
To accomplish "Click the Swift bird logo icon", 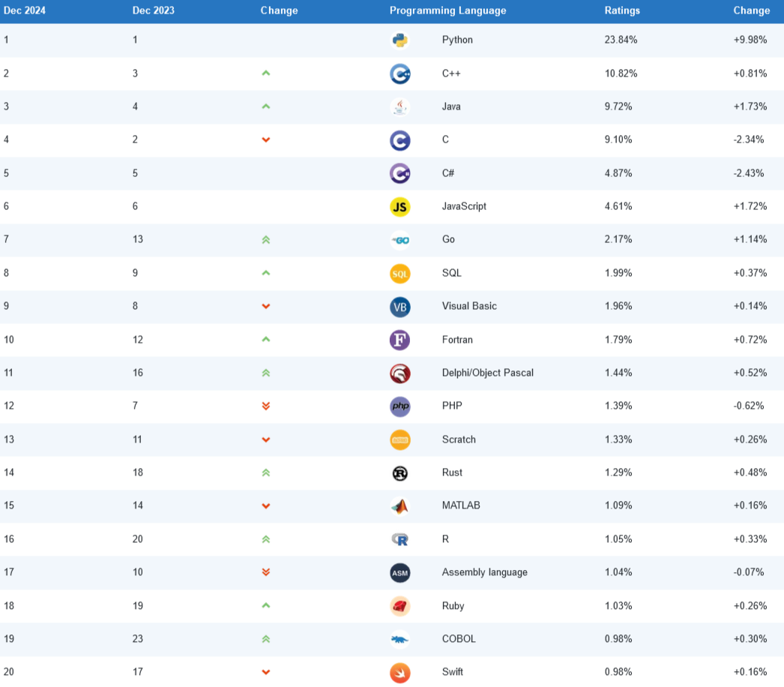I will coord(400,672).
